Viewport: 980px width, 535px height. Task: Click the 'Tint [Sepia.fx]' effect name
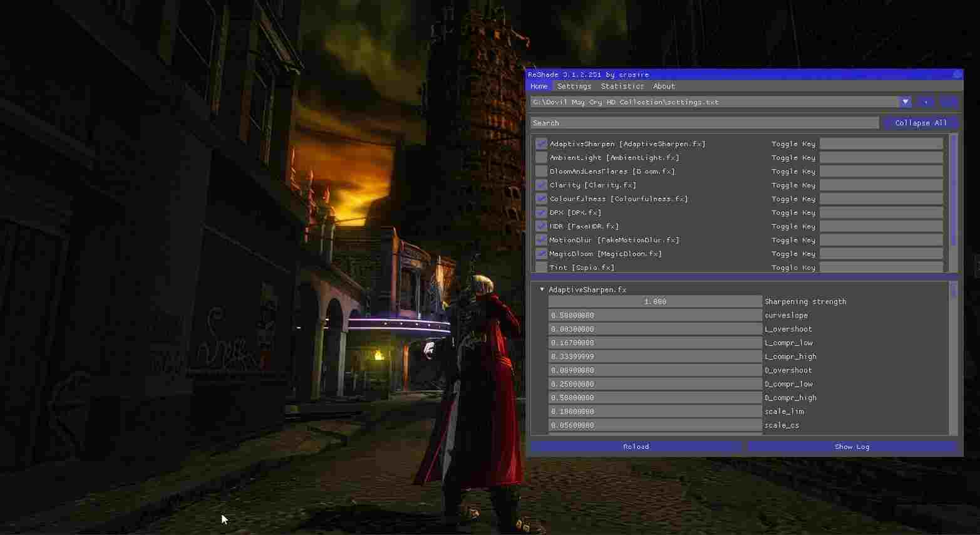(x=582, y=267)
